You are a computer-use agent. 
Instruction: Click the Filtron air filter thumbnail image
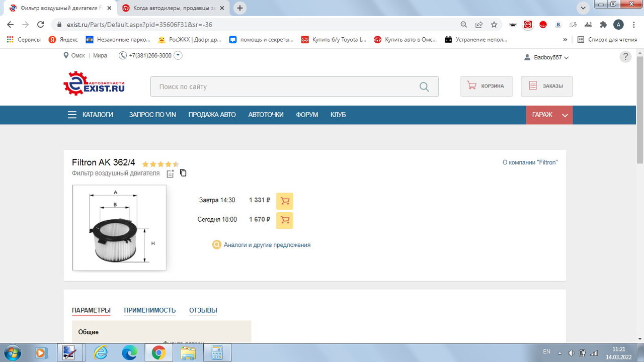[119, 228]
